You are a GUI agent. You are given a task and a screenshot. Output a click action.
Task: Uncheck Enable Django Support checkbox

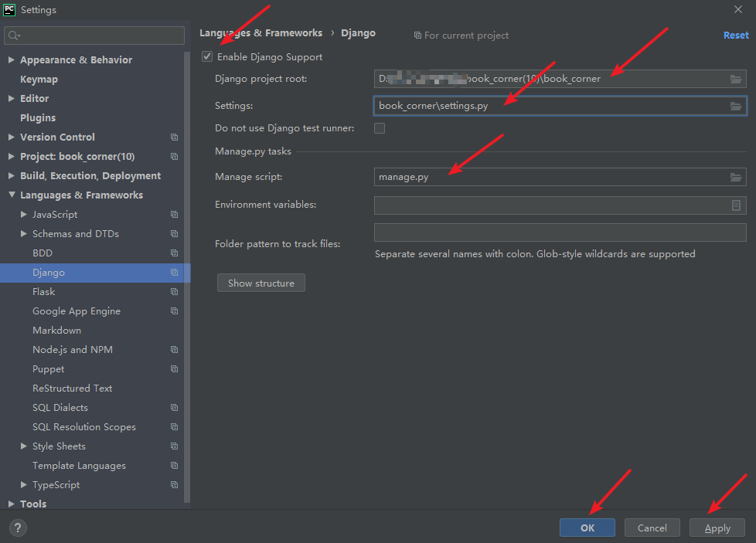pyautogui.click(x=207, y=56)
